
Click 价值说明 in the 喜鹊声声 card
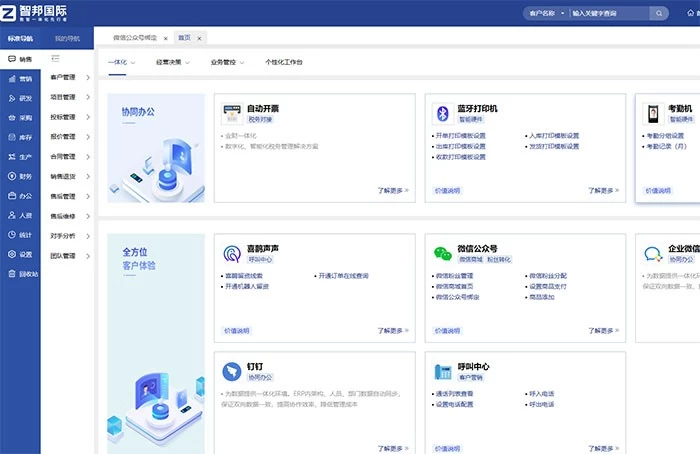(x=238, y=330)
